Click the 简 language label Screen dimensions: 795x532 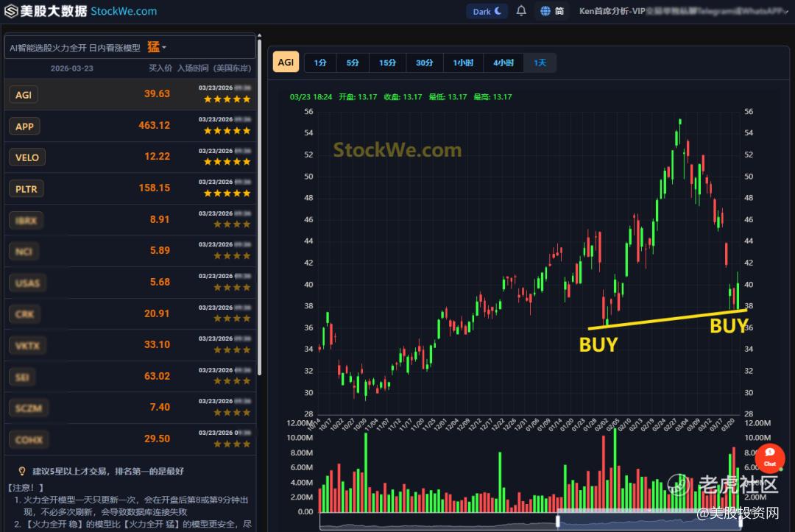pyautogui.click(x=559, y=11)
